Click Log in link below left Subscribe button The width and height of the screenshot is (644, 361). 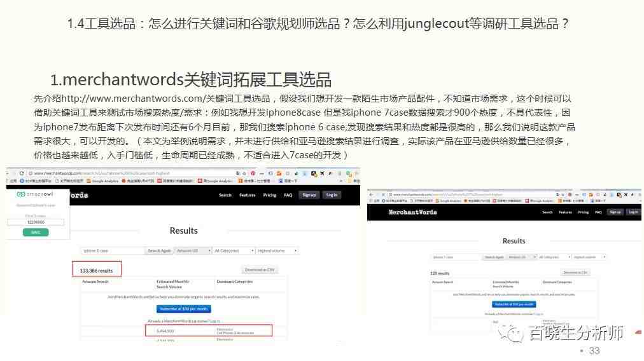(215, 321)
